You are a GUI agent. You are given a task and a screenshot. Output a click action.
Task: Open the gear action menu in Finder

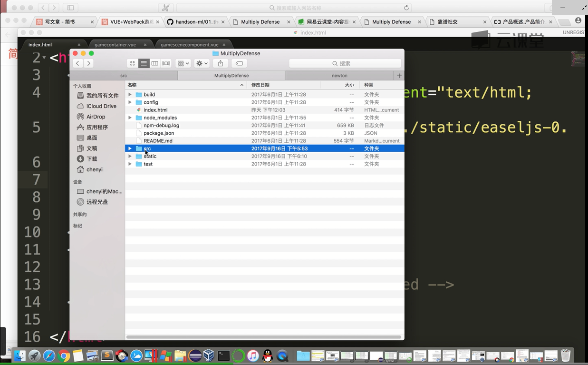(x=202, y=63)
